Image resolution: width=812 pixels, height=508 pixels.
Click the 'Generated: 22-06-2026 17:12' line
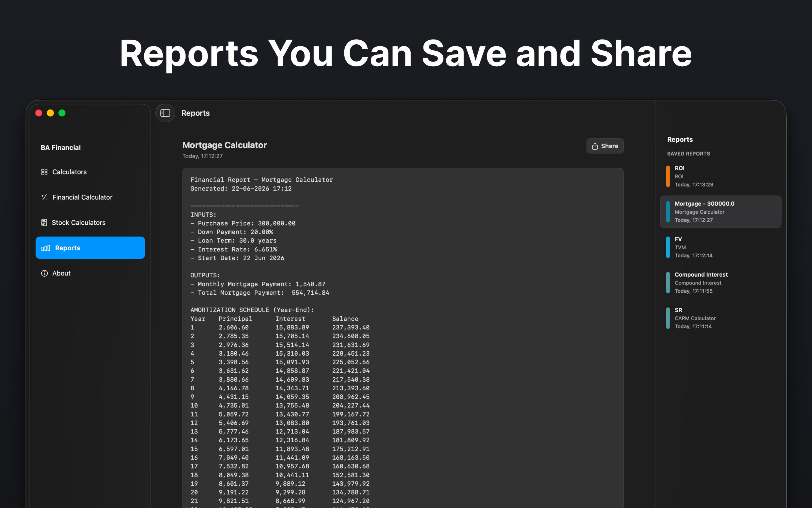[241, 189]
